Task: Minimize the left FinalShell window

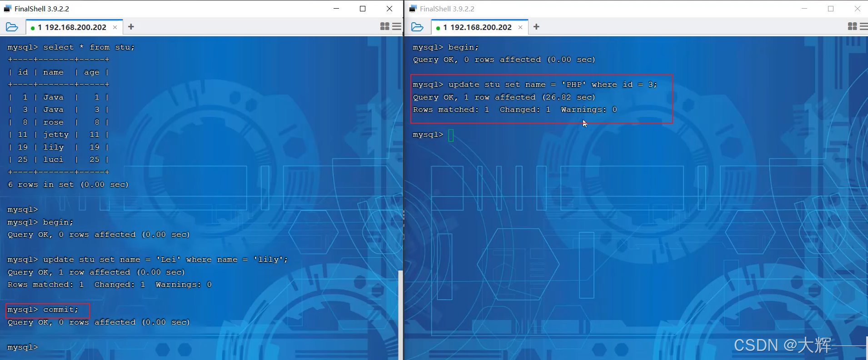Action: (336, 9)
